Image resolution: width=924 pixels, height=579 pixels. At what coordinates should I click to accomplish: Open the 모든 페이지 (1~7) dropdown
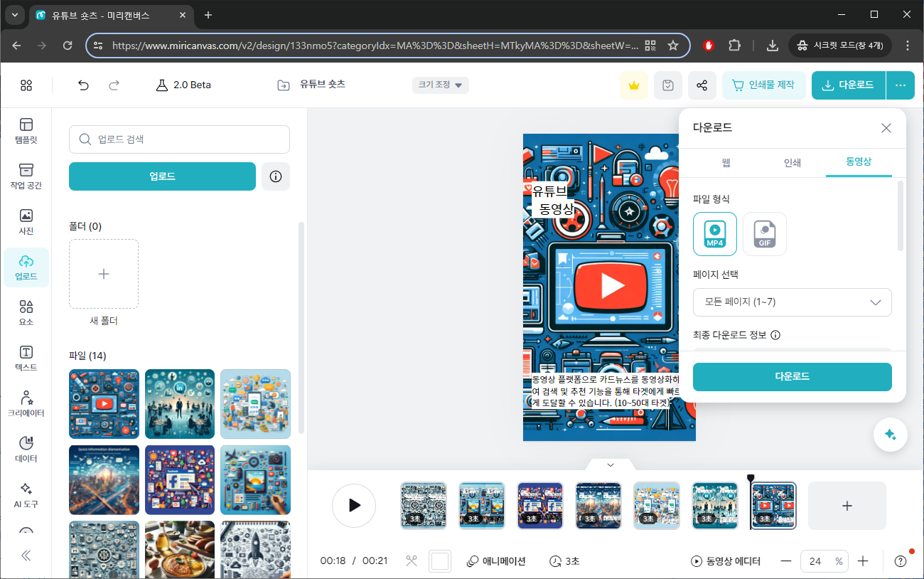coord(793,302)
